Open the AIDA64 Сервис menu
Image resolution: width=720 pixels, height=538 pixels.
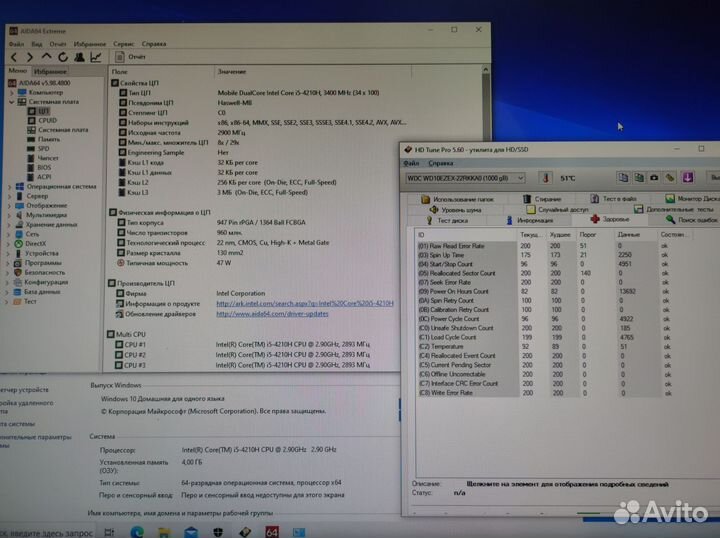tap(124, 44)
